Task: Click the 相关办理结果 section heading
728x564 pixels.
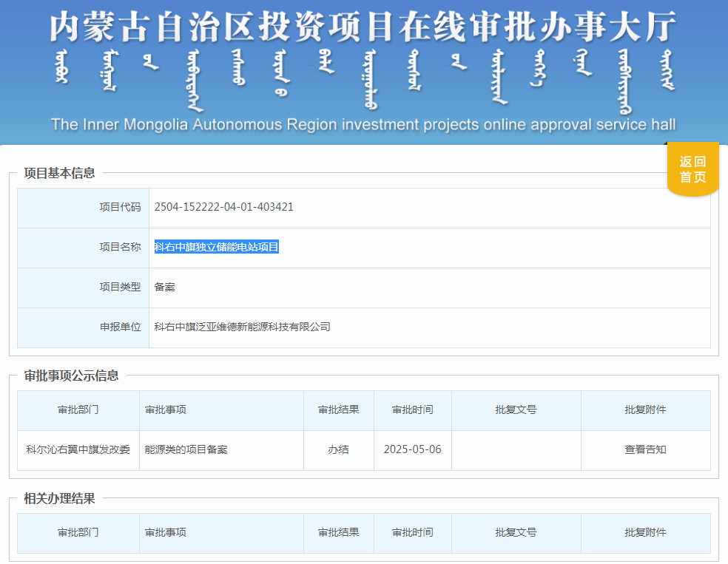Action: 59,498
